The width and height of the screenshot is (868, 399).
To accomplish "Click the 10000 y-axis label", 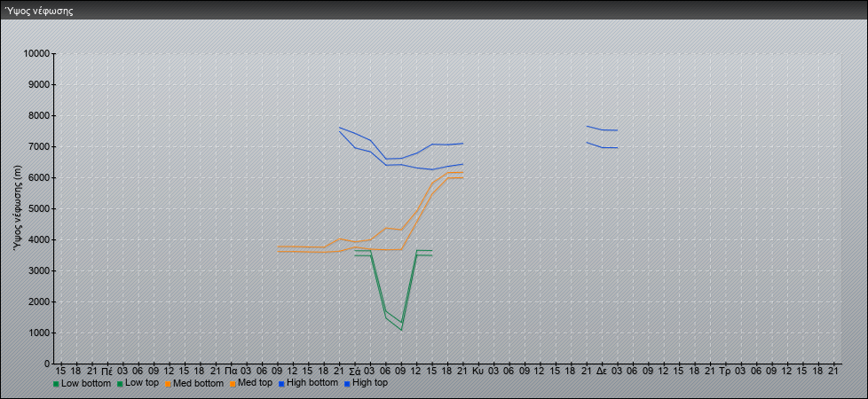I will pos(36,54).
